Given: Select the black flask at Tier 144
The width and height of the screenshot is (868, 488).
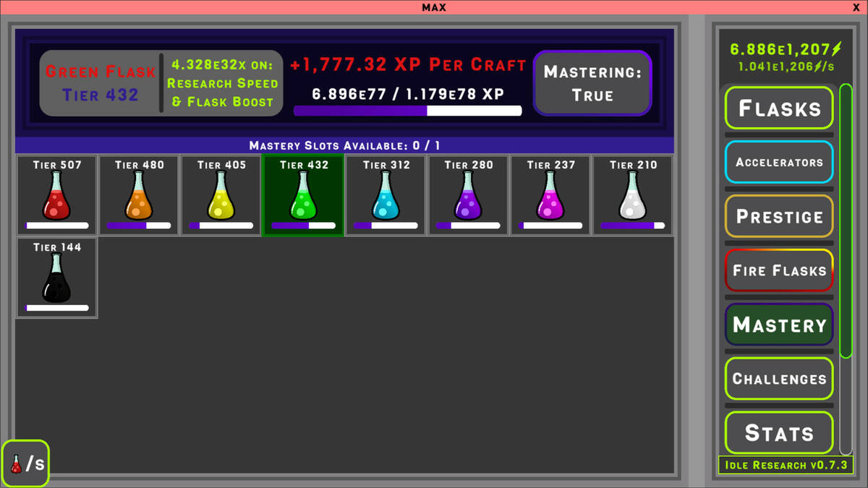Looking at the screenshot, I should 57,278.
